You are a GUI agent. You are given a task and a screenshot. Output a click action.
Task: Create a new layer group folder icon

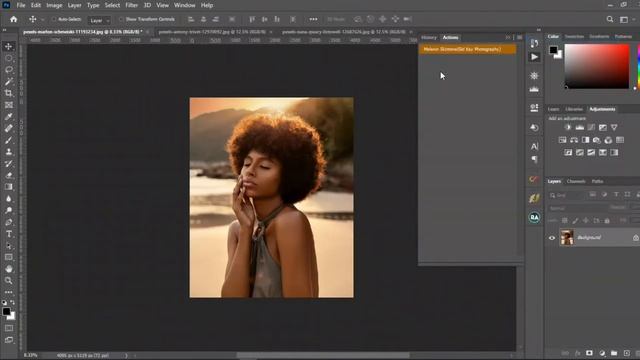point(614,353)
